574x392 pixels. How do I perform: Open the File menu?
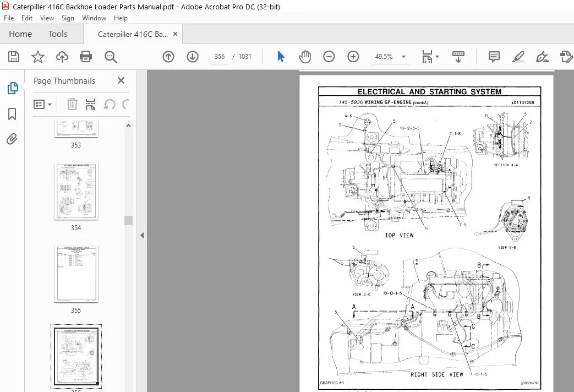pyautogui.click(x=9, y=18)
